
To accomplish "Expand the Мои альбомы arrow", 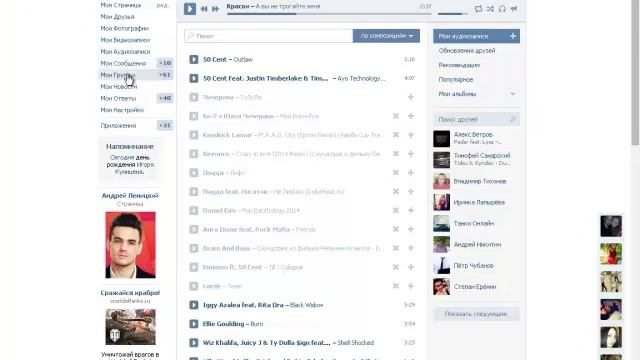I will click(512, 94).
